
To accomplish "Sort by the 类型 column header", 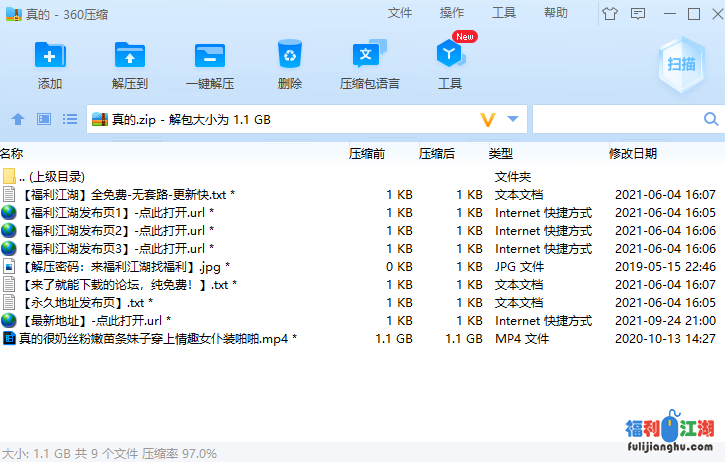I will [500, 153].
